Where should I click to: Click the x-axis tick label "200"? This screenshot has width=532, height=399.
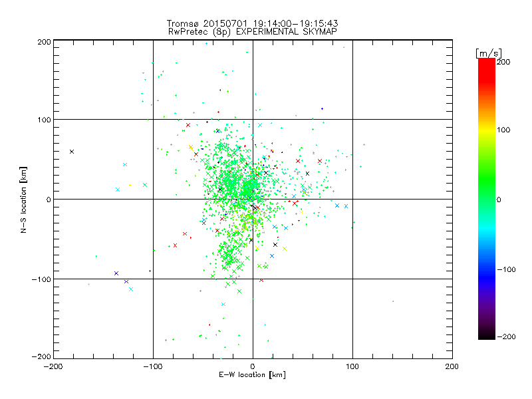(x=452, y=366)
